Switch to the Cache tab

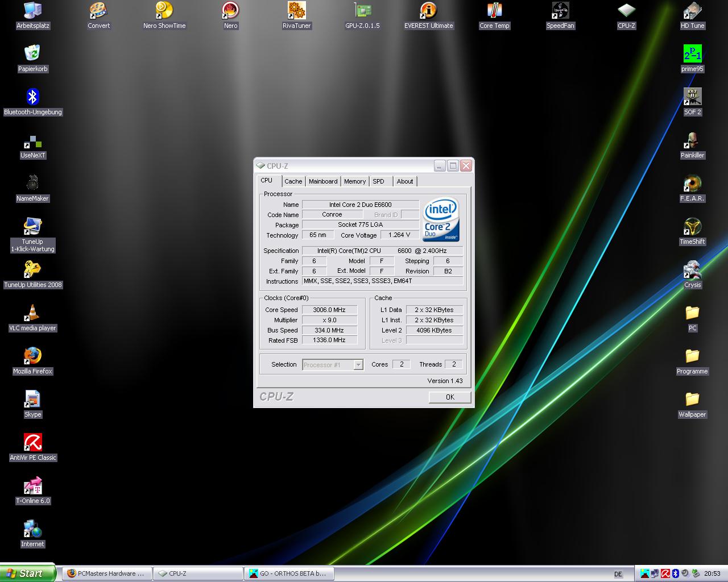(x=293, y=181)
